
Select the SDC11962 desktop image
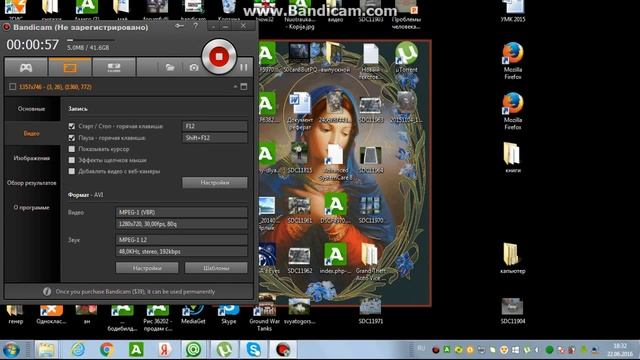300,261
